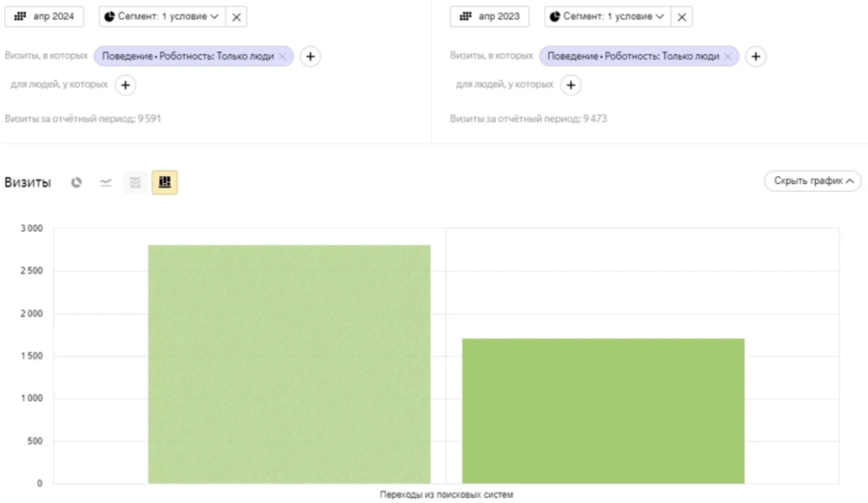Switch chart to line view
The height and width of the screenshot is (503, 868).
pos(106,182)
